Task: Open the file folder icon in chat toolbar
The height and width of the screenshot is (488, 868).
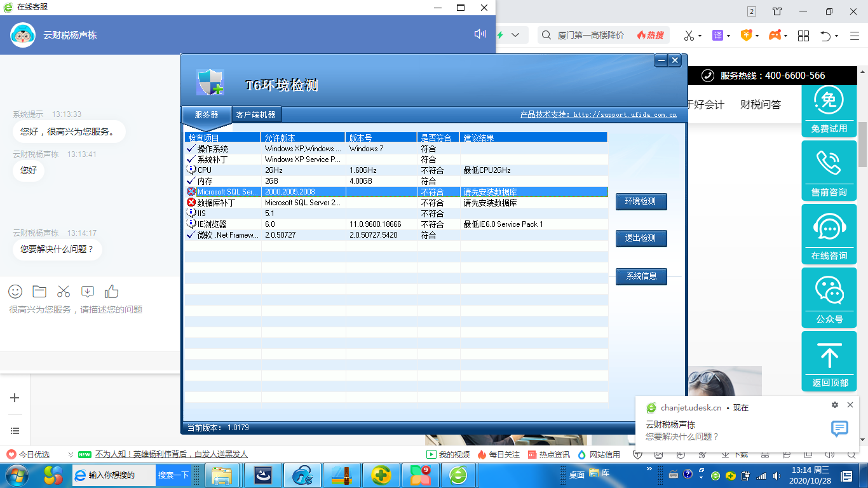Action: coord(39,292)
